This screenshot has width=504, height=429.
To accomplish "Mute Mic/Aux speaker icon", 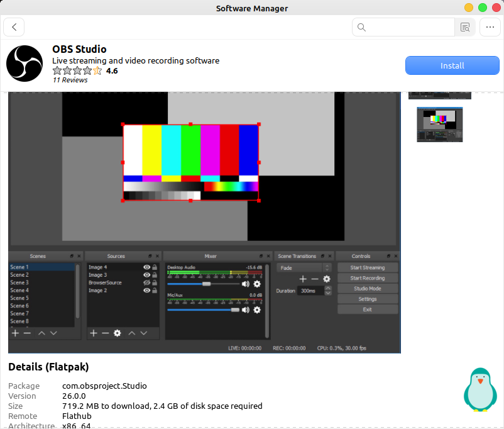I will [x=246, y=310].
